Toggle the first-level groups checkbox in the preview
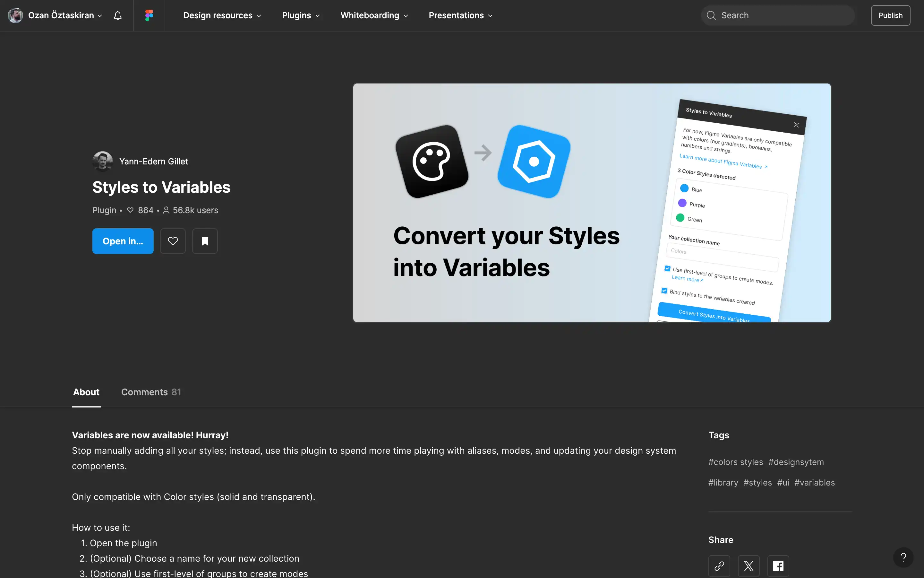Screen dimensions: 924x578 (x=667, y=268)
